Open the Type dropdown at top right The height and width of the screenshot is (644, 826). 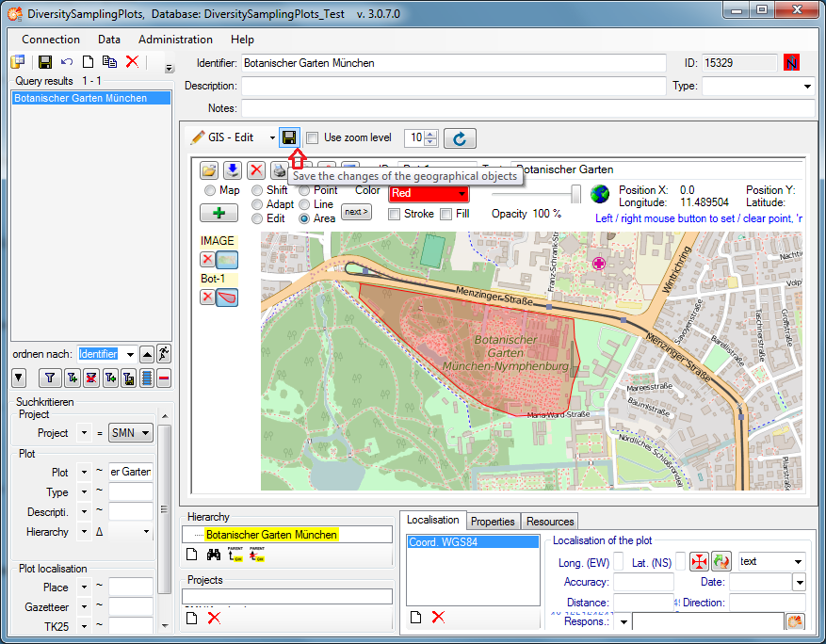click(x=807, y=86)
